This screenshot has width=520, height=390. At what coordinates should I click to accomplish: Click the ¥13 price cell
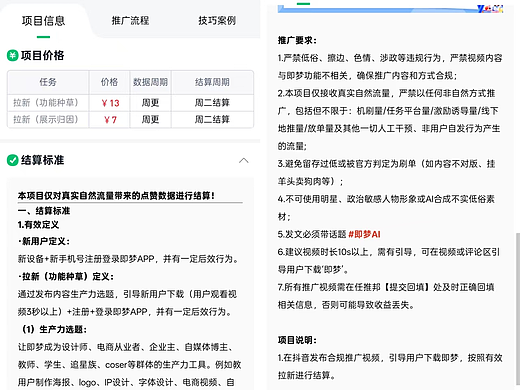[110, 103]
